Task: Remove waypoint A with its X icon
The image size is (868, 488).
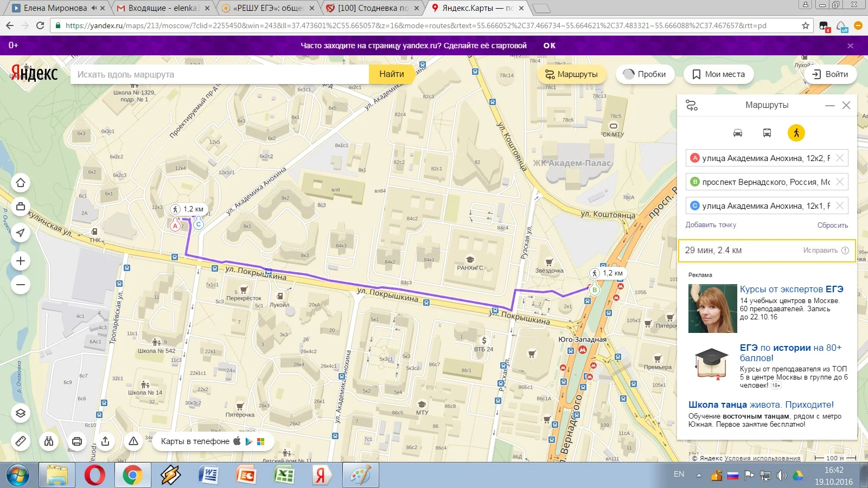Action: (x=840, y=158)
